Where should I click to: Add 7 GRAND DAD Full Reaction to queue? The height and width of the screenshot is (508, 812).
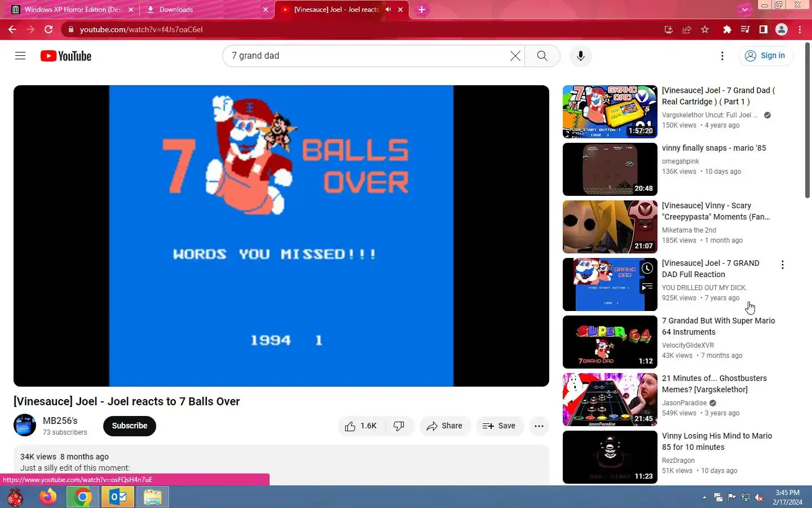click(647, 287)
